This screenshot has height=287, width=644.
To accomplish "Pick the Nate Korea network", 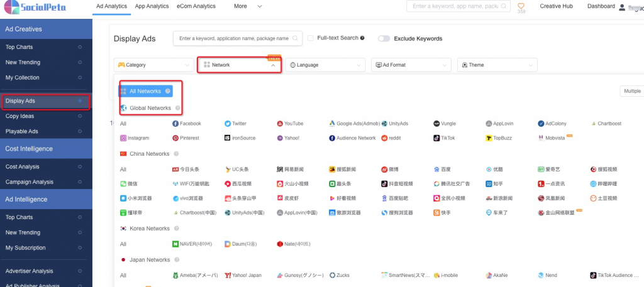I will click(294, 244).
